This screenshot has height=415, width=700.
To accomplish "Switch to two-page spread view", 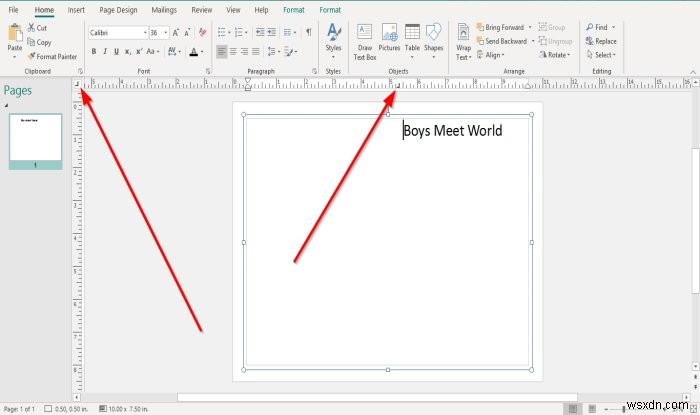I will 592,409.
